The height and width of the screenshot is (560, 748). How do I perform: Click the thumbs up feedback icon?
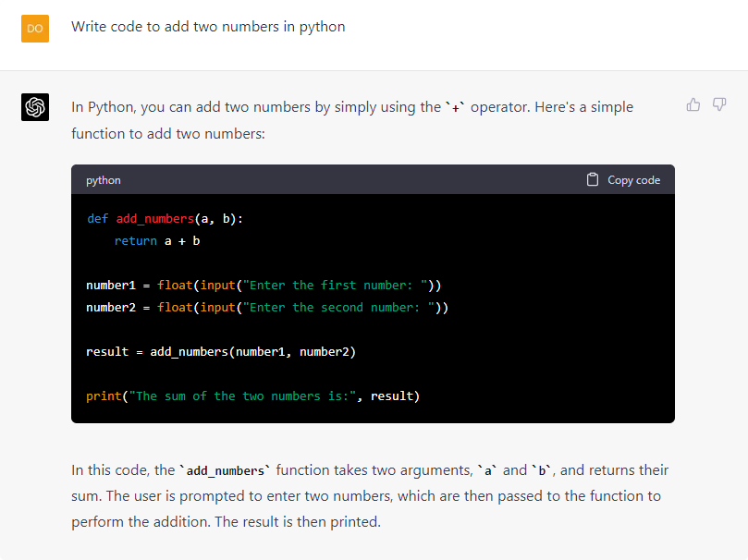click(693, 104)
